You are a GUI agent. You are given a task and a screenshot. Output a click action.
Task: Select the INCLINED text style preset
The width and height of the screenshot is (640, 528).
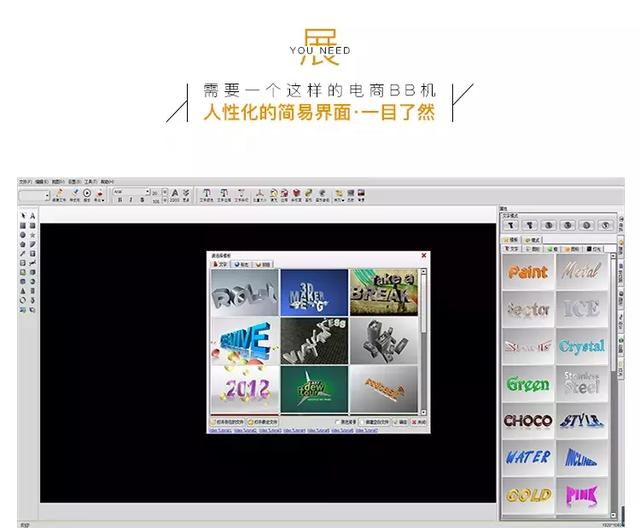click(582, 457)
